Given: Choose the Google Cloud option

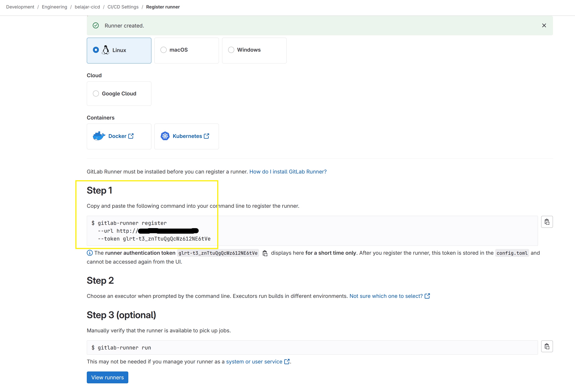Looking at the screenshot, I should 96,94.
